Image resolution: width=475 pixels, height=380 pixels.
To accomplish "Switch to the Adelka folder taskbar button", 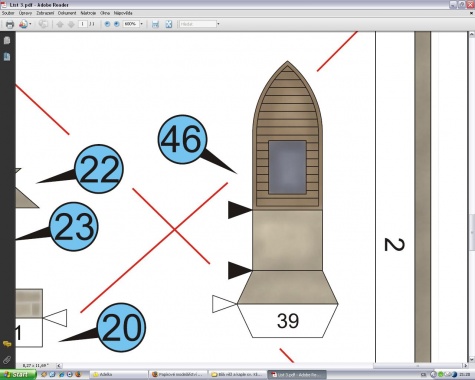I will [119, 375].
